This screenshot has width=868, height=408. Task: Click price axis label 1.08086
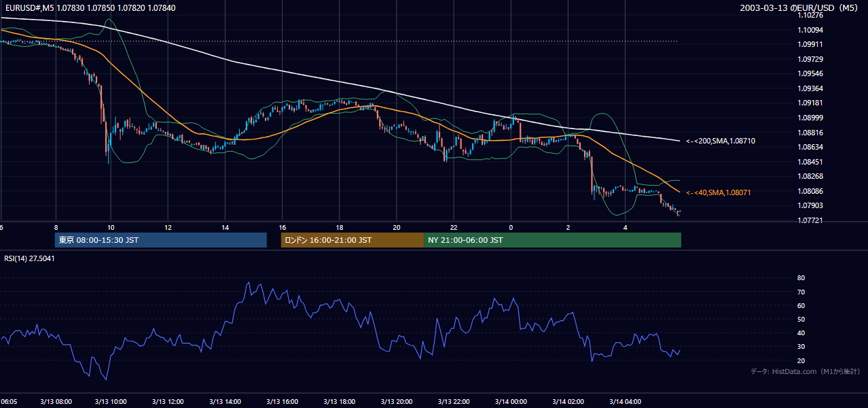pos(810,191)
